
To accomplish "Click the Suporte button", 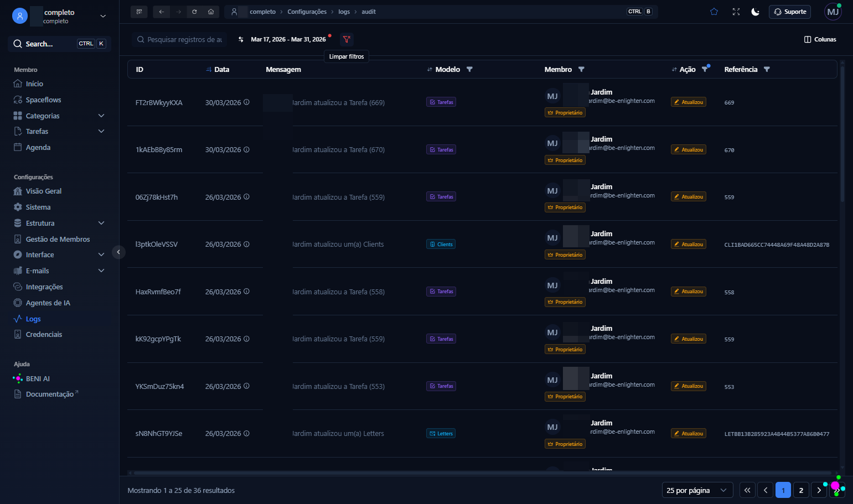I will point(790,12).
